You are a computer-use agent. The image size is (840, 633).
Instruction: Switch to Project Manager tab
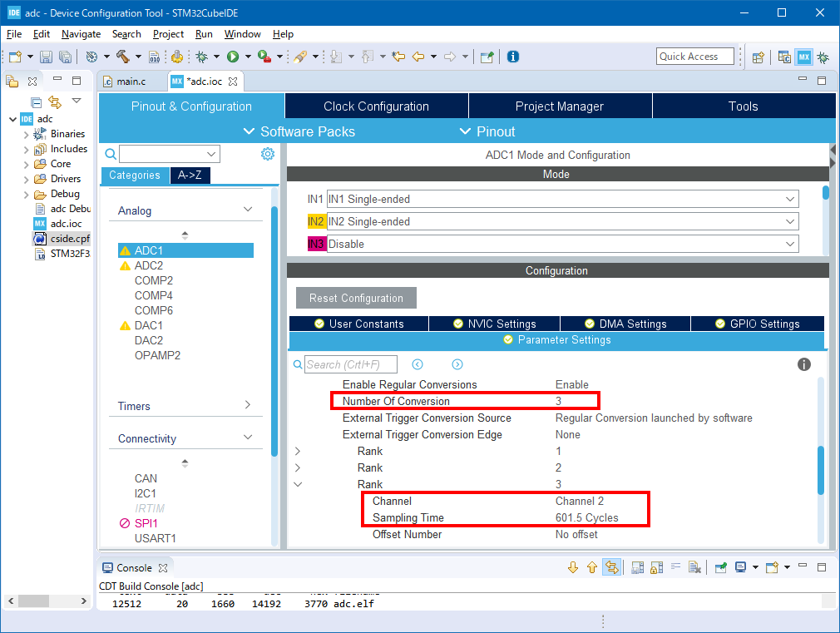point(559,106)
